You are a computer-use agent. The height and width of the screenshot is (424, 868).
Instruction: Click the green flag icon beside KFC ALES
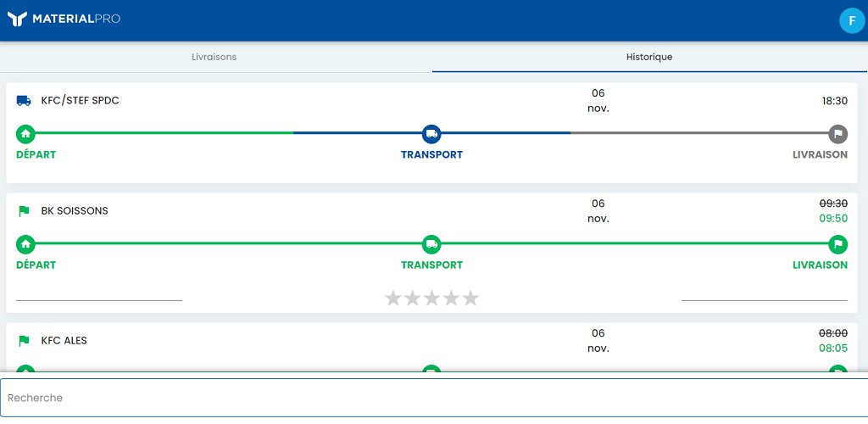24,340
